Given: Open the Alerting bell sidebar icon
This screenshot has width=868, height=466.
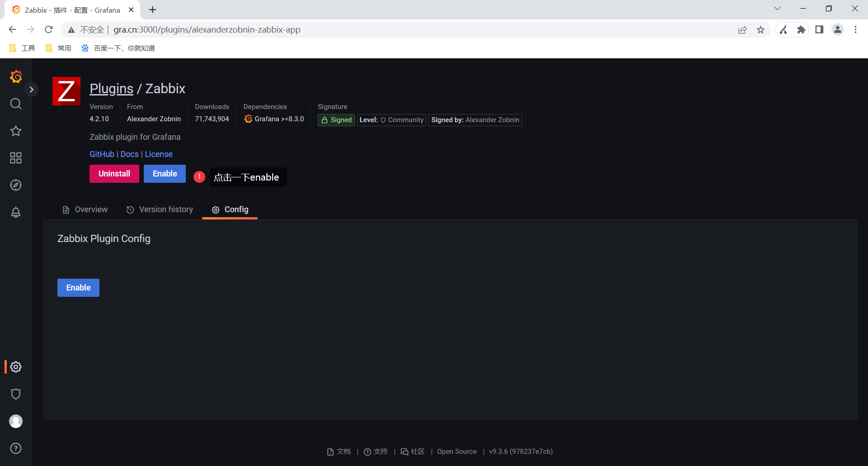Looking at the screenshot, I should click(x=16, y=212).
